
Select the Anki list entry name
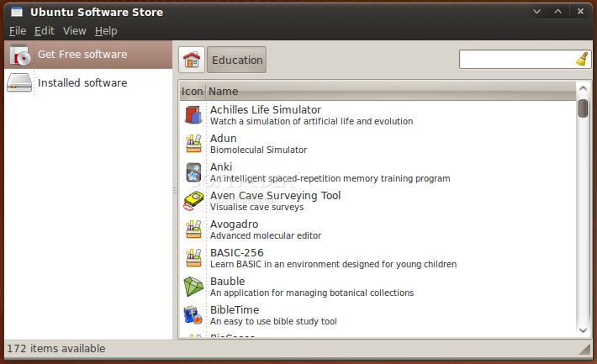[x=221, y=166]
